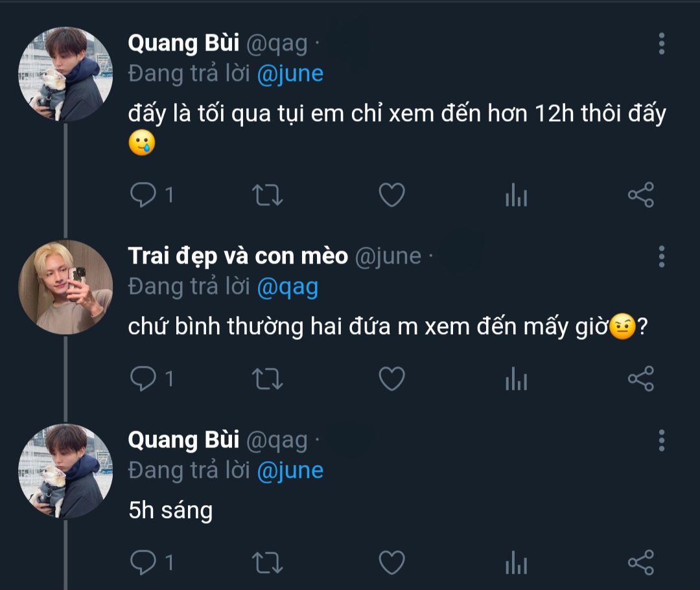This screenshot has height=590, width=700.
Task: Like the '5h sáng' tweet
Action: [x=391, y=562]
